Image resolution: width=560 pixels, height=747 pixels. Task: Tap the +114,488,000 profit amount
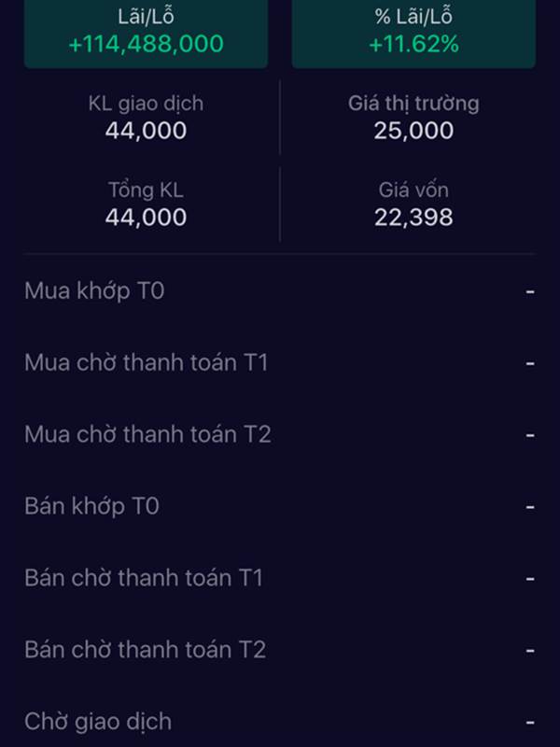click(x=146, y=44)
